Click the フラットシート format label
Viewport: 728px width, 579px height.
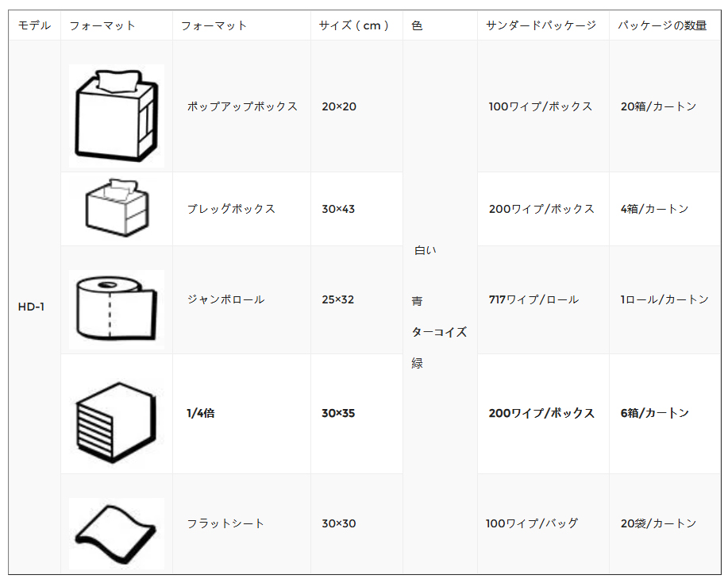click(225, 523)
